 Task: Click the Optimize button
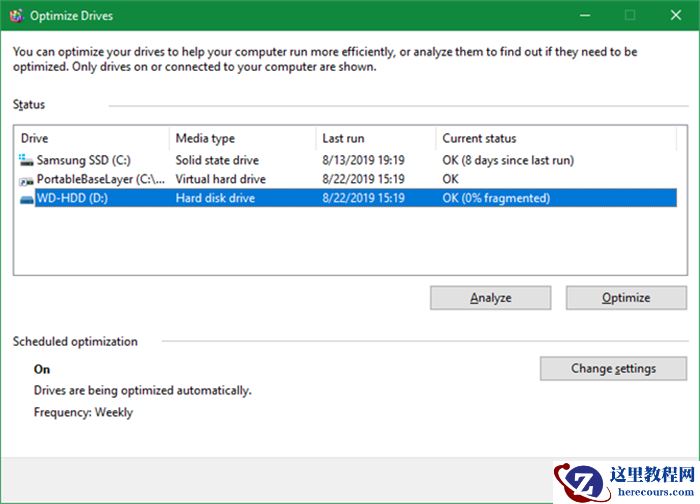[626, 298]
